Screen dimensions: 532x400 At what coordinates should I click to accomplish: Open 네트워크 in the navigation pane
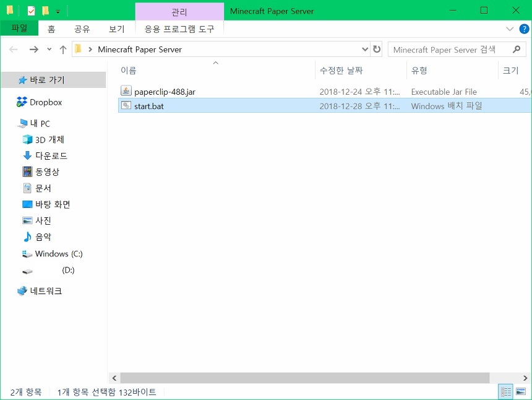pyautogui.click(x=46, y=291)
